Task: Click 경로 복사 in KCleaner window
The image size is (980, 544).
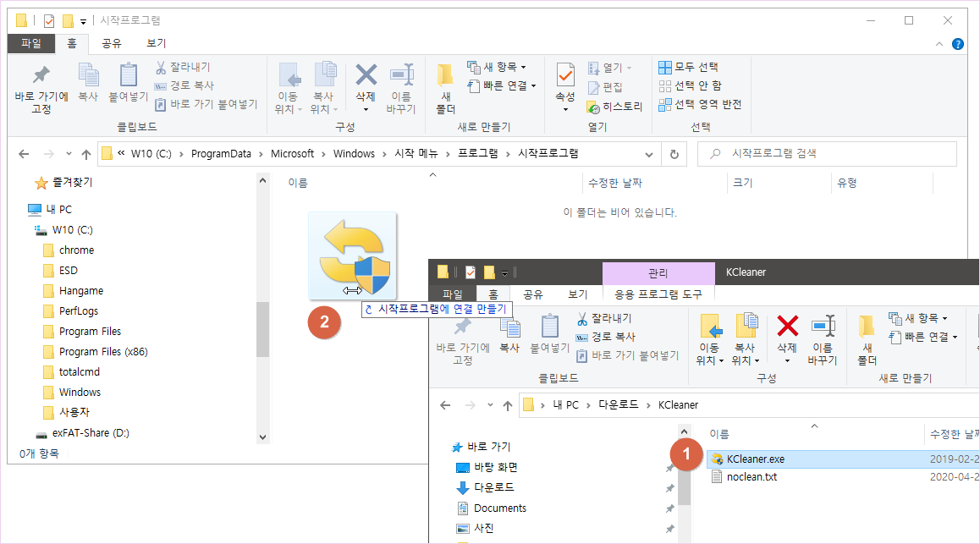Action: 606,337
